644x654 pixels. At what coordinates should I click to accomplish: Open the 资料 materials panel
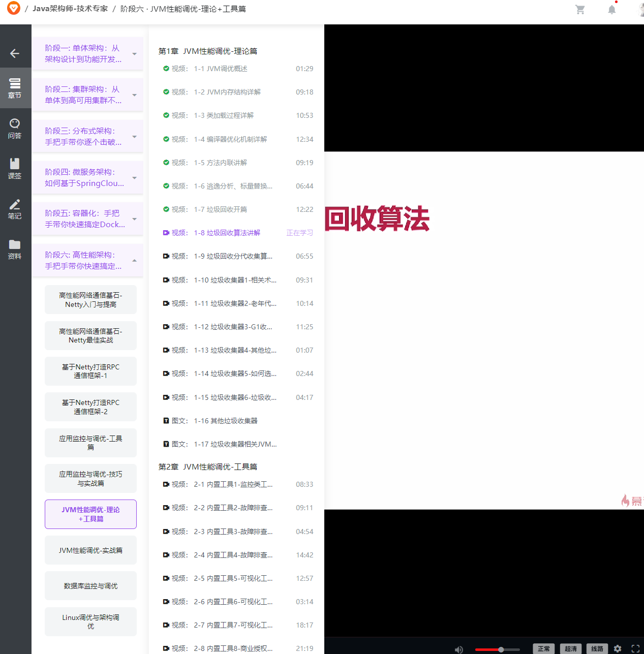[x=15, y=248]
